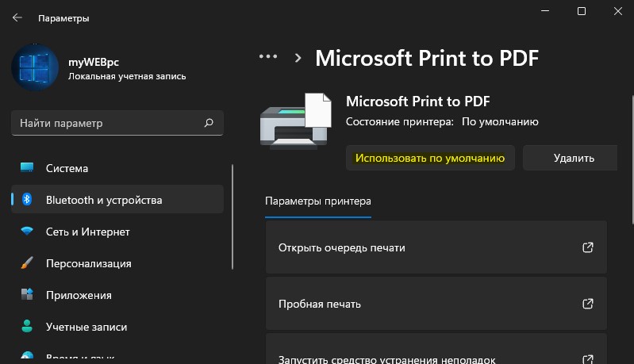Image resolution: width=634 pixels, height=364 pixels.
Task: Click 'Локальная учетная запись' account text
Action: (127, 76)
